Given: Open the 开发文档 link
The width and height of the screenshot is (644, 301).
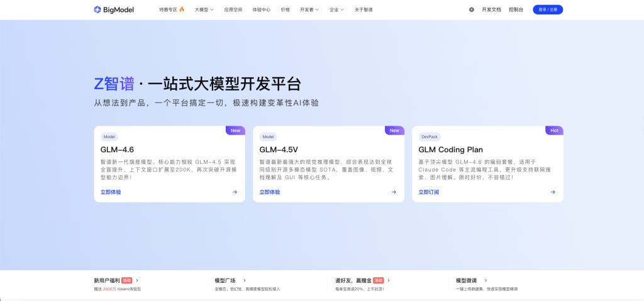Looking at the screenshot, I should (491, 9).
